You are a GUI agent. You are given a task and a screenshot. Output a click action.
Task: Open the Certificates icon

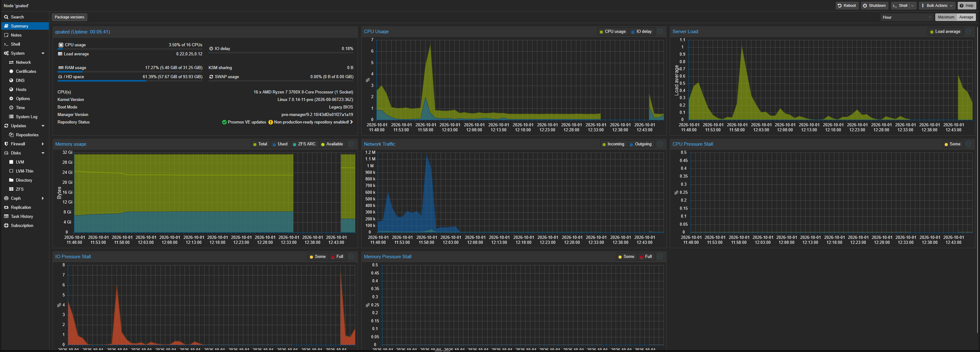(11, 72)
